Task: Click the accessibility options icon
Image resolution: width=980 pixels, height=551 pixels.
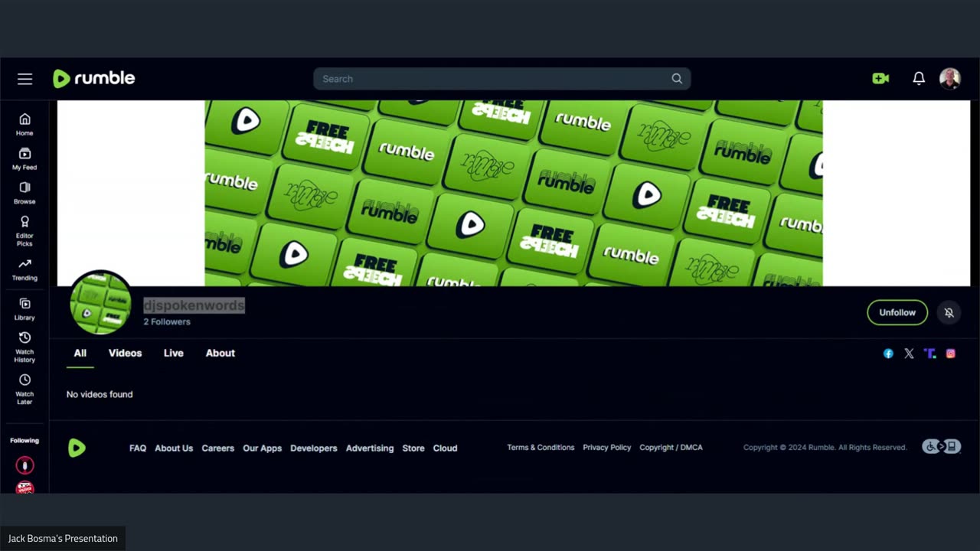Action: pos(941,446)
